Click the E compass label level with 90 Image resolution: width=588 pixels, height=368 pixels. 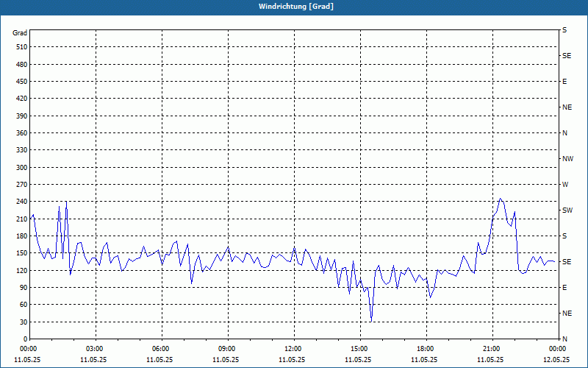pyautogui.click(x=564, y=288)
